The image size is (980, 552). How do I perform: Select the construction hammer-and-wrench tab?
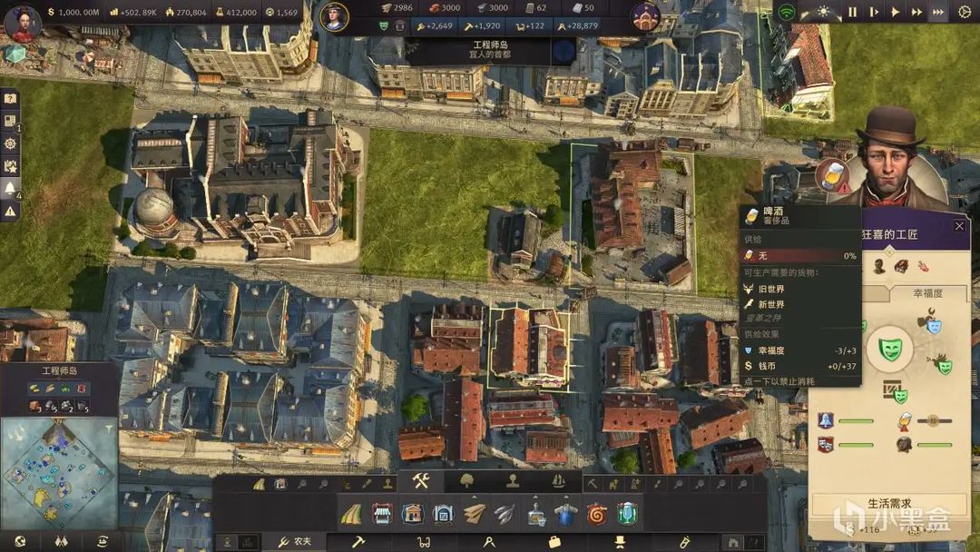pos(421,481)
